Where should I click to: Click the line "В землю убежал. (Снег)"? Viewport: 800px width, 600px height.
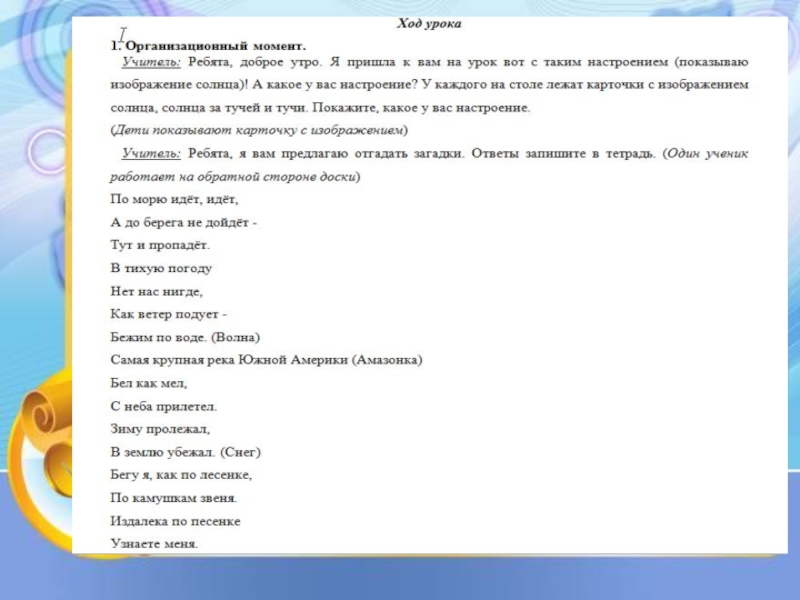[186, 452]
